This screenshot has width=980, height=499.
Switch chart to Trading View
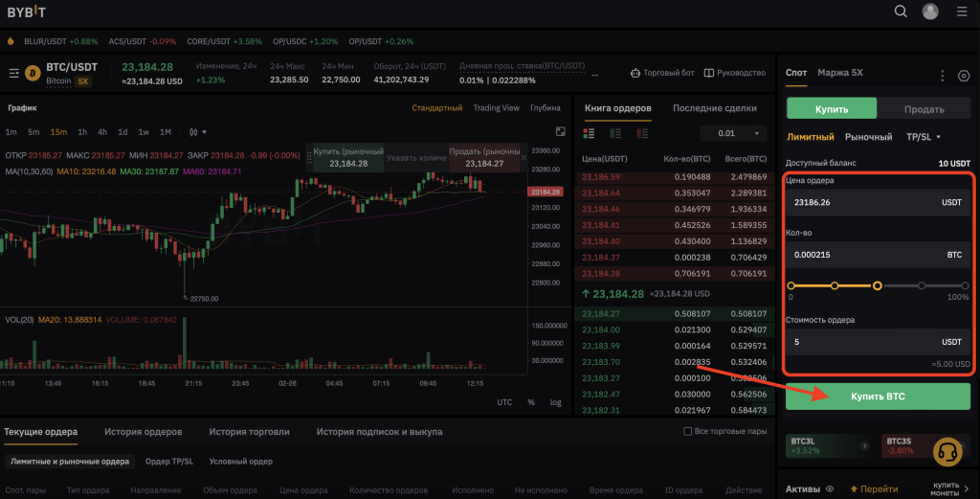(x=497, y=108)
